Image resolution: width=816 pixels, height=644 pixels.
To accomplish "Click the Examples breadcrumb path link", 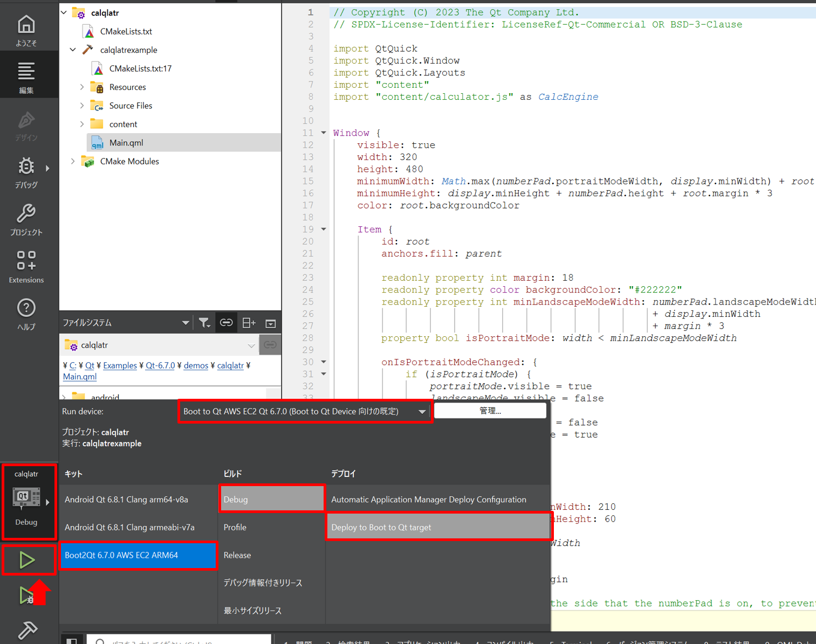I will [120, 365].
